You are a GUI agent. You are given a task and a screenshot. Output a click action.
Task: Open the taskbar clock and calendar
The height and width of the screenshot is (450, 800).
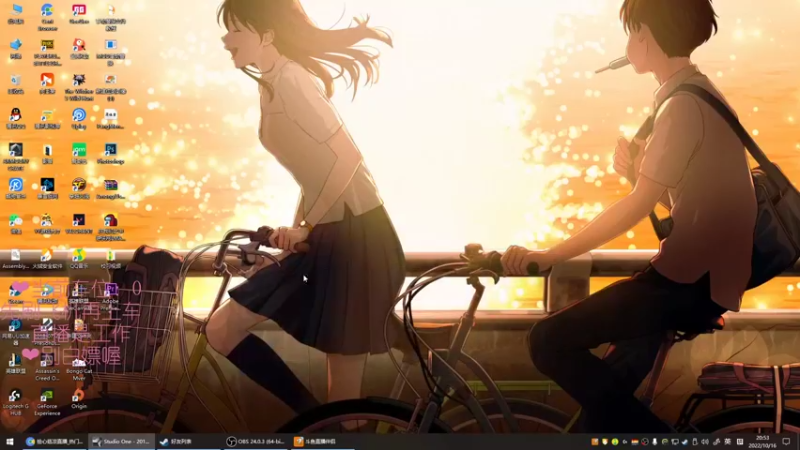click(762, 441)
